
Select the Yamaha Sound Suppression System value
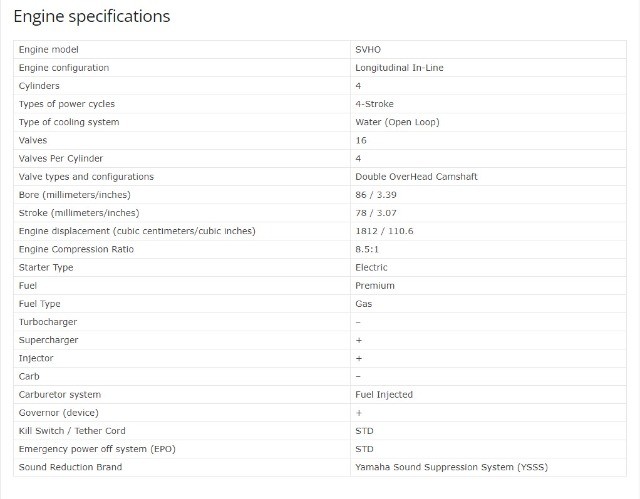tap(451, 467)
